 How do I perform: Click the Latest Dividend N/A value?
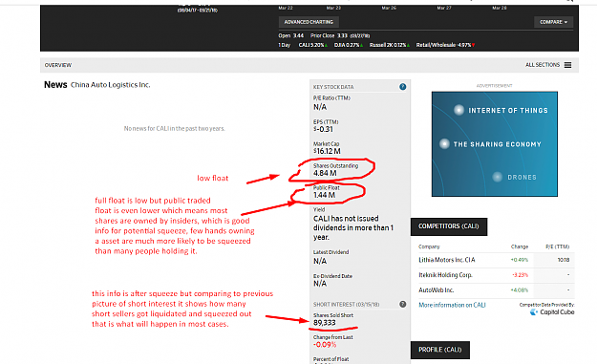click(320, 261)
